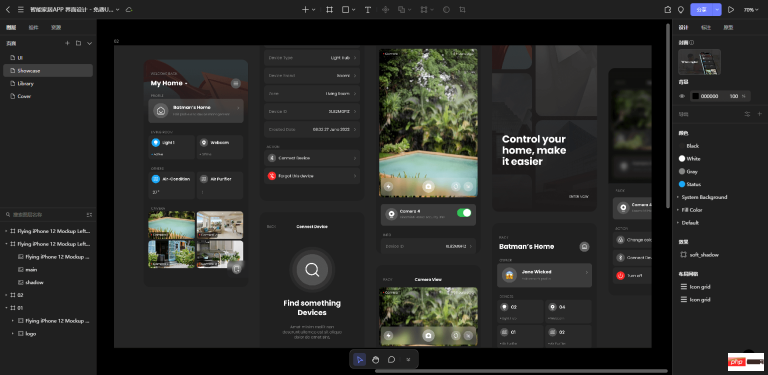Toggle the Camera 4 green switch
Viewport: 768px width, 375px height.
(464, 212)
